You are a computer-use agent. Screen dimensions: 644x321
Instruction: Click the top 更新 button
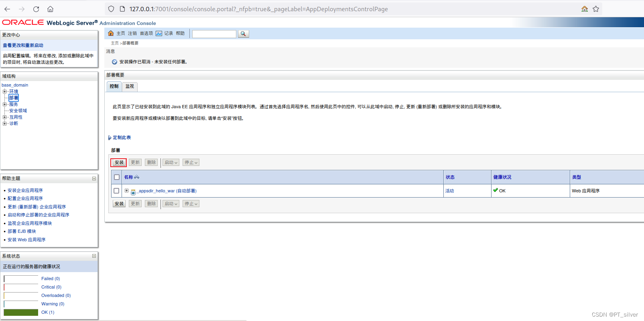click(x=135, y=162)
